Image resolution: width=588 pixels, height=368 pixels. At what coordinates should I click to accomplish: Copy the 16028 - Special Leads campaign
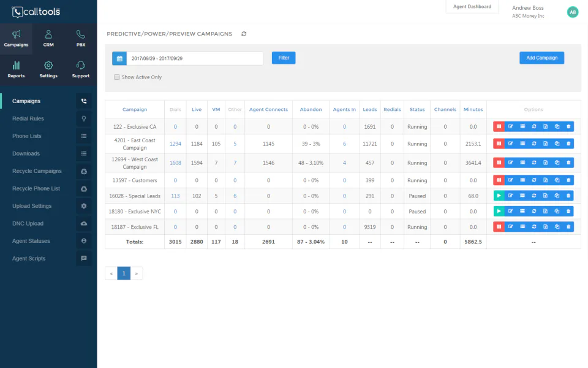[x=557, y=196]
